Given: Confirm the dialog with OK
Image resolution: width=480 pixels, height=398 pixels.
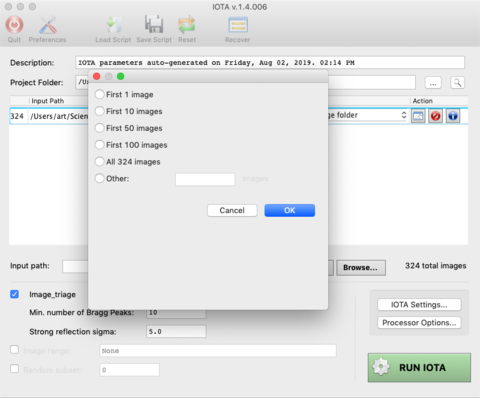Looking at the screenshot, I should point(290,210).
